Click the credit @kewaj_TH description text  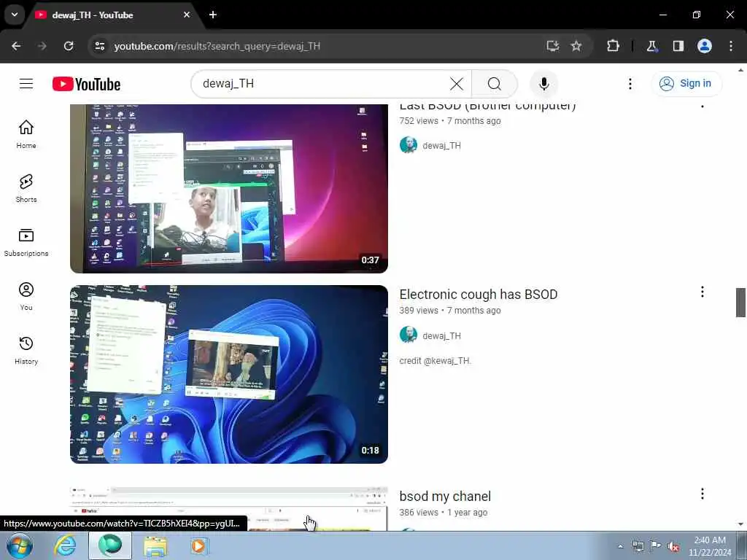[436, 361]
